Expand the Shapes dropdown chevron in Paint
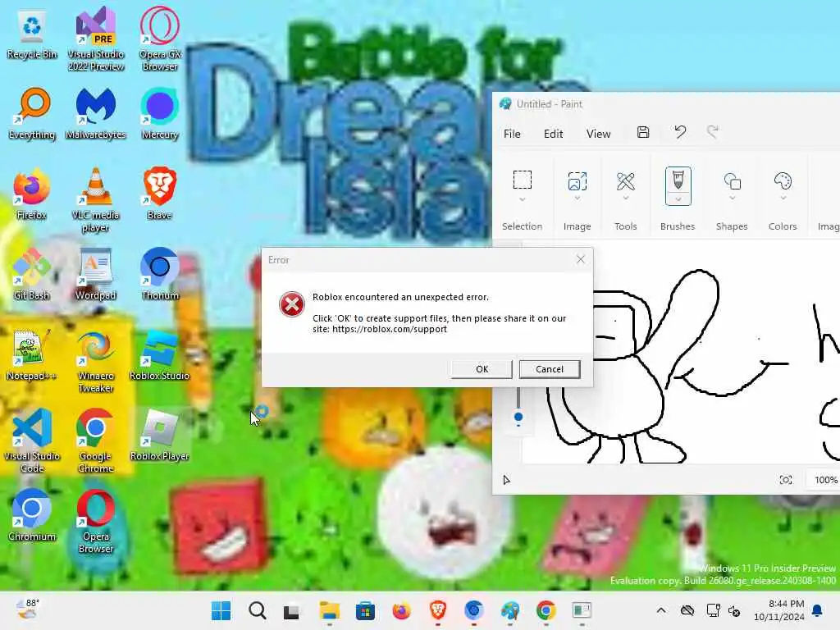 (733, 199)
